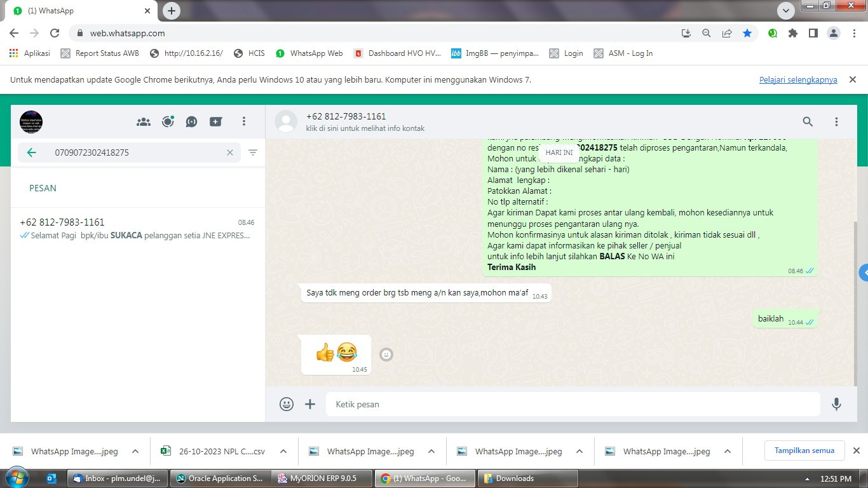This screenshot has width=868, height=488.
Task: Click 'Tampilkan semua' downloads button
Action: point(804,451)
